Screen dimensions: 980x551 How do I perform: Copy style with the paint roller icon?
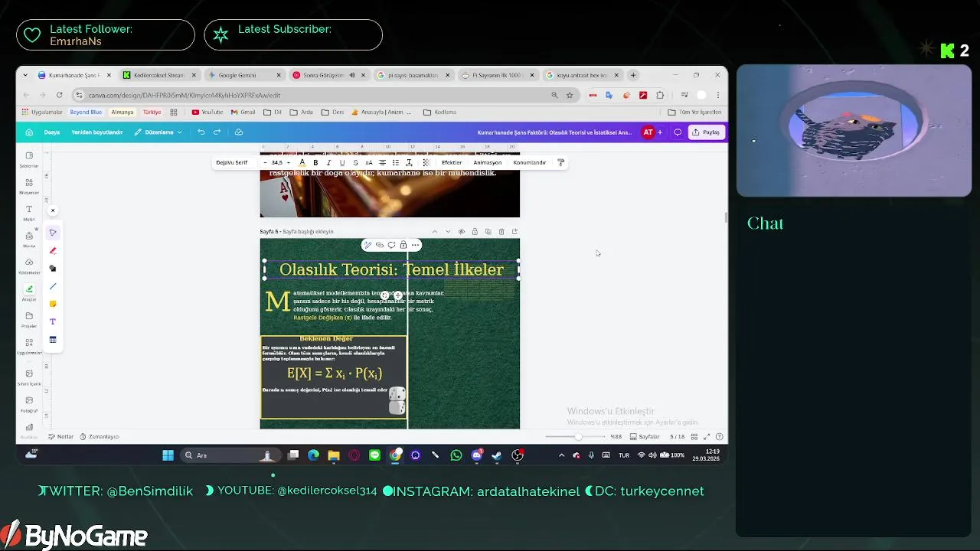[x=560, y=162]
